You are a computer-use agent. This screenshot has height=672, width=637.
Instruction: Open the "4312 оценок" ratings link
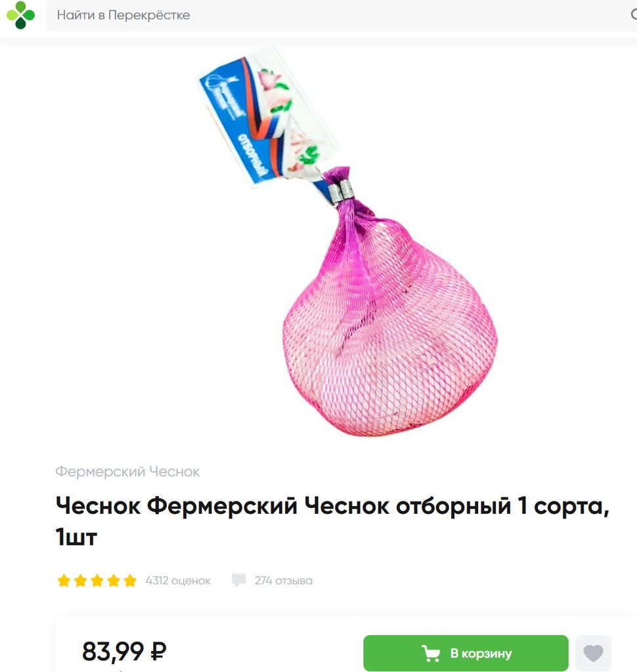178,581
